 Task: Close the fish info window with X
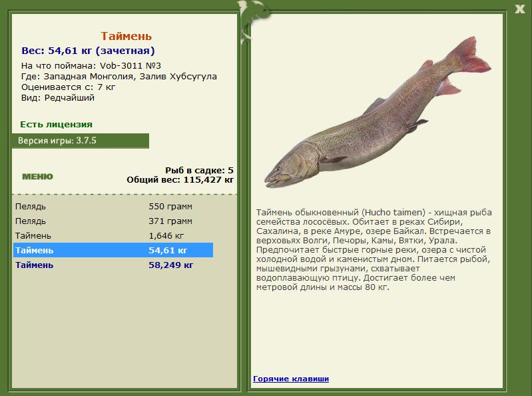(x=520, y=9)
